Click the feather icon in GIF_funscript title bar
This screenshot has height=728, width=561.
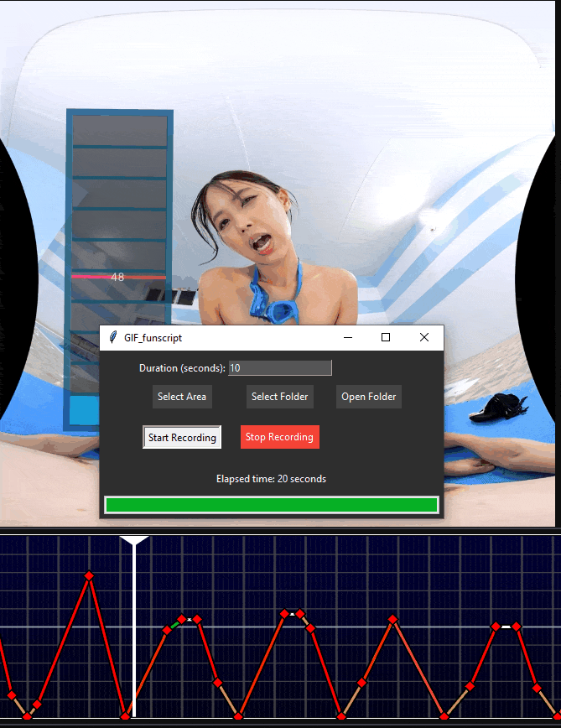(x=112, y=337)
